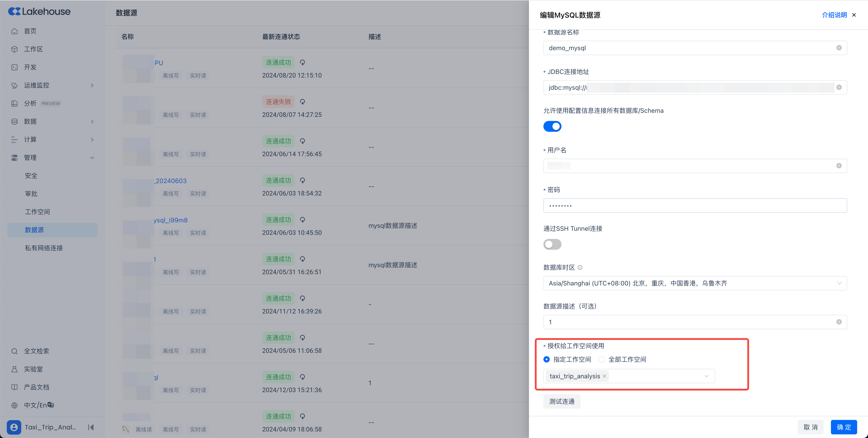Refresh connectivity status for the failed datasource
The width and height of the screenshot is (868, 438).
point(302,102)
